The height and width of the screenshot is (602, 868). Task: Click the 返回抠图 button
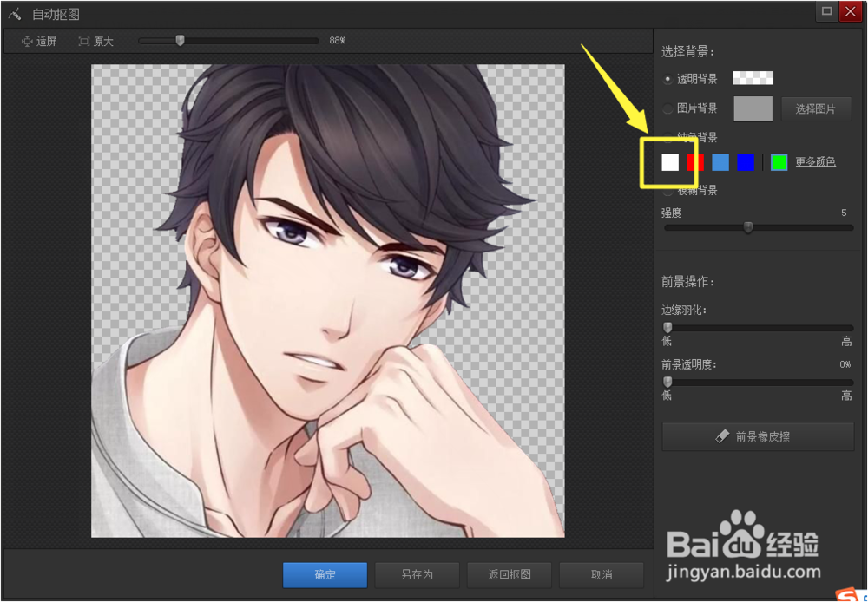tap(510, 575)
